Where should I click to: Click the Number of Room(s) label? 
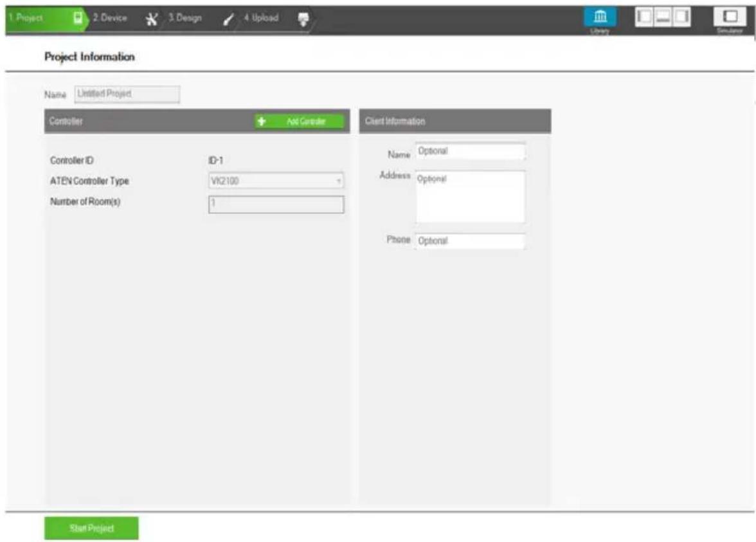pyautogui.click(x=85, y=202)
